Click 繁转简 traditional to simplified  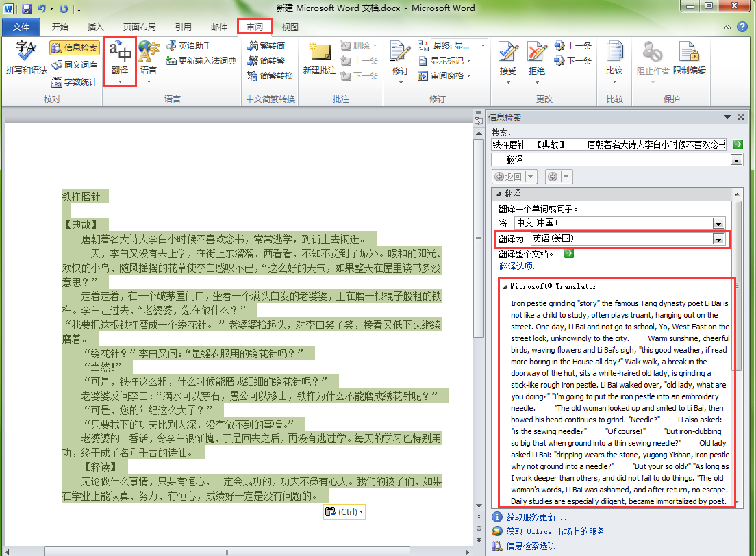(x=266, y=46)
